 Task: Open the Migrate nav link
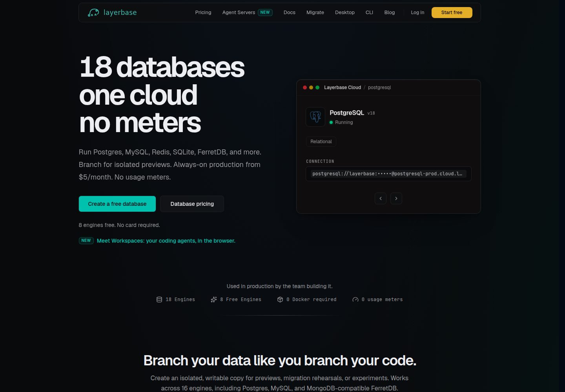(x=315, y=13)
